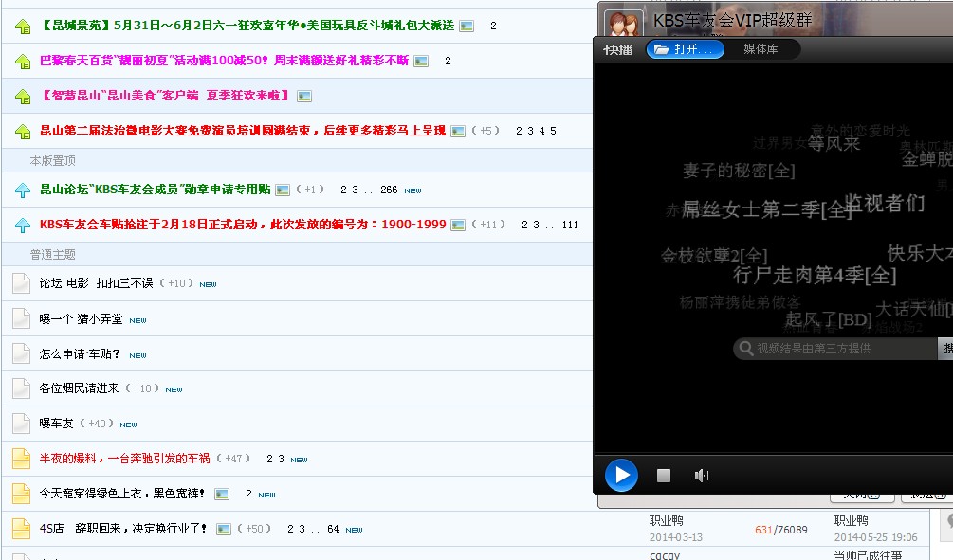Click image attachment icon after 法治微电影大赛 title
Image resolution: width=953 pixels, height=560 pixels.
coord(458,131)
